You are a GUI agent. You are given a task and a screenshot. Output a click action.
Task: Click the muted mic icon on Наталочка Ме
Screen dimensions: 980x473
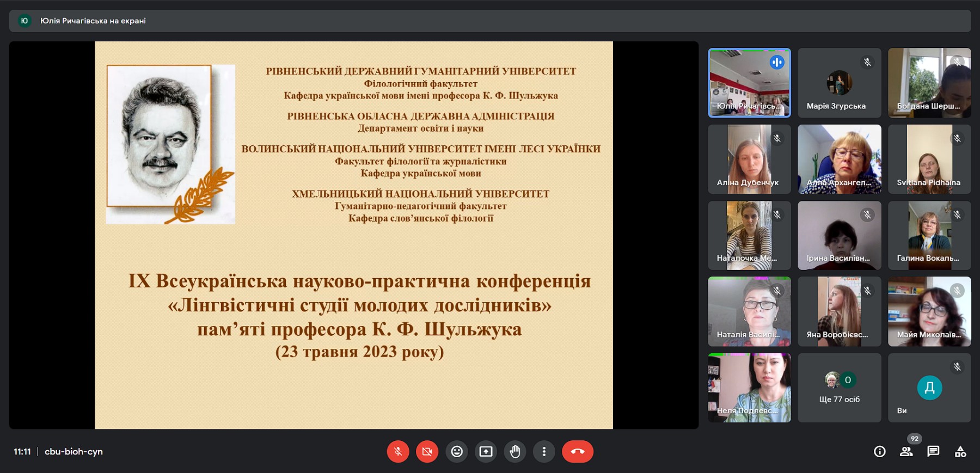pos(777,214)
